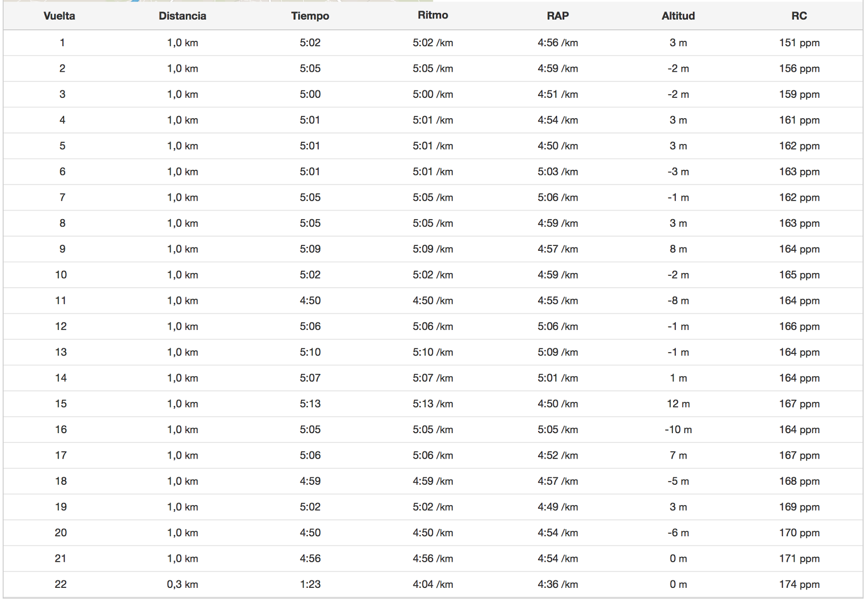Click the Vuelta column header
The image size is (868, 603).
click(x=59, y=16)
